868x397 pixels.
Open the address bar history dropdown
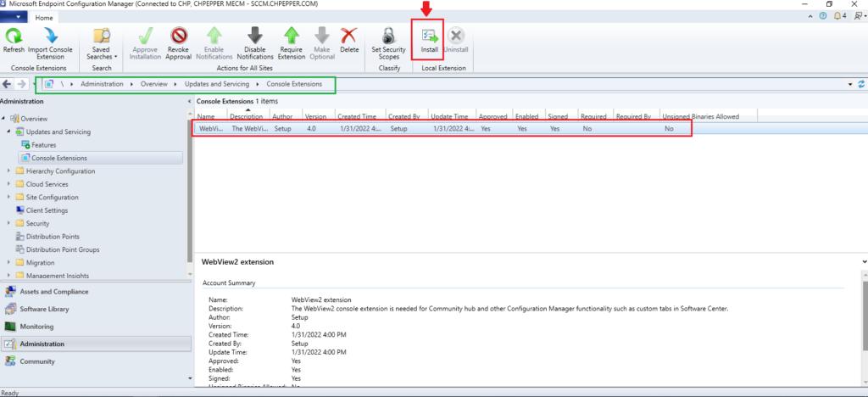click(x=849, y=85)
